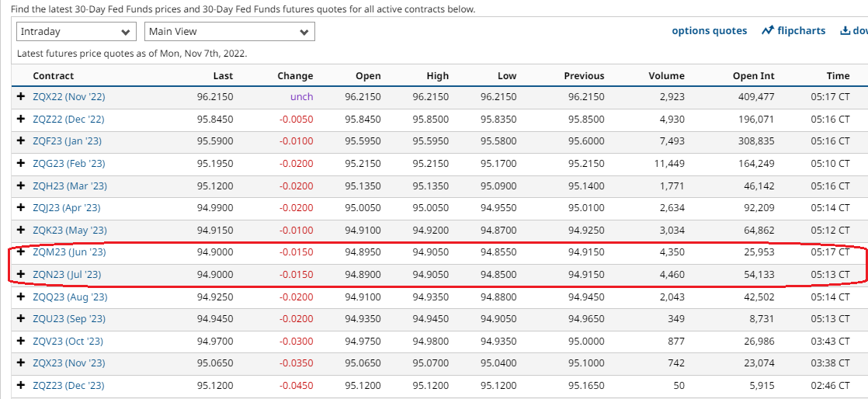Expand the ZQX22 (Nov '22) row plus icon
Screen dimensions: 868x399
point(21,97)
